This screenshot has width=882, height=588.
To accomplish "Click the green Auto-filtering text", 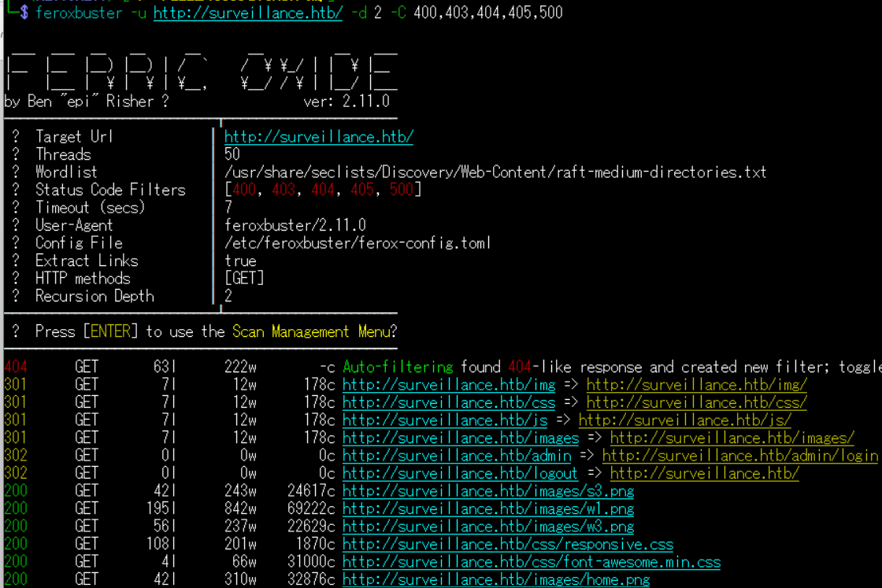I will [x=398, y=368].
